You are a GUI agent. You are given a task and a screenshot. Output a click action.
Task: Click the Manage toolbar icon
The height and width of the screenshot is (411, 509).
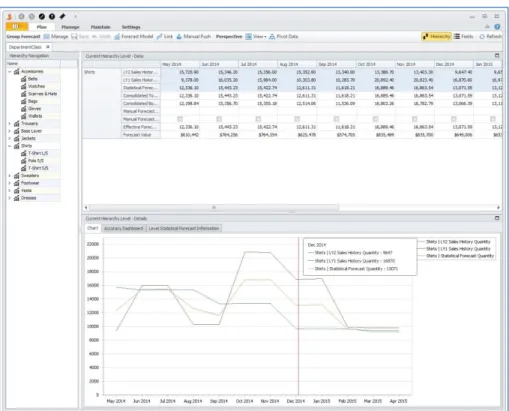pos(47,36)
